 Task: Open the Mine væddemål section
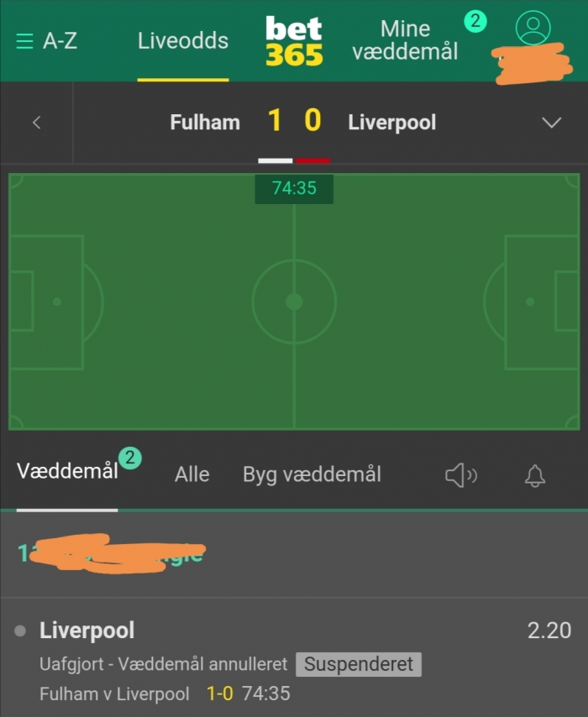(x=405, y=40)
